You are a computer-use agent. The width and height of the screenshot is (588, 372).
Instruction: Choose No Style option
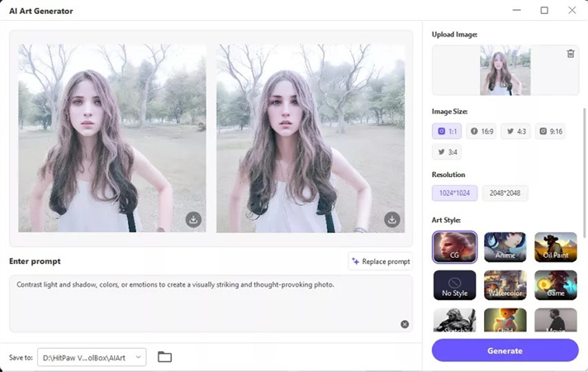(454, 285)
